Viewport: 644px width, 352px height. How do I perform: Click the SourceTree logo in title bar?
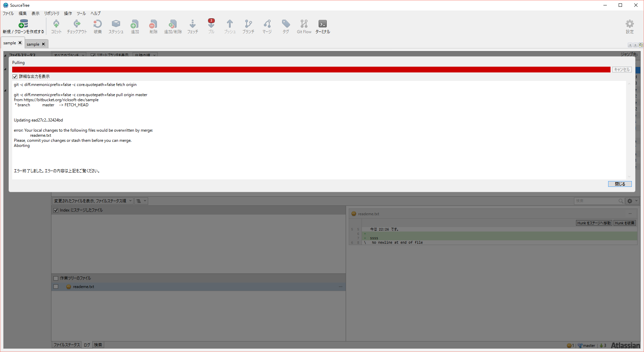[x=5, y=5]
